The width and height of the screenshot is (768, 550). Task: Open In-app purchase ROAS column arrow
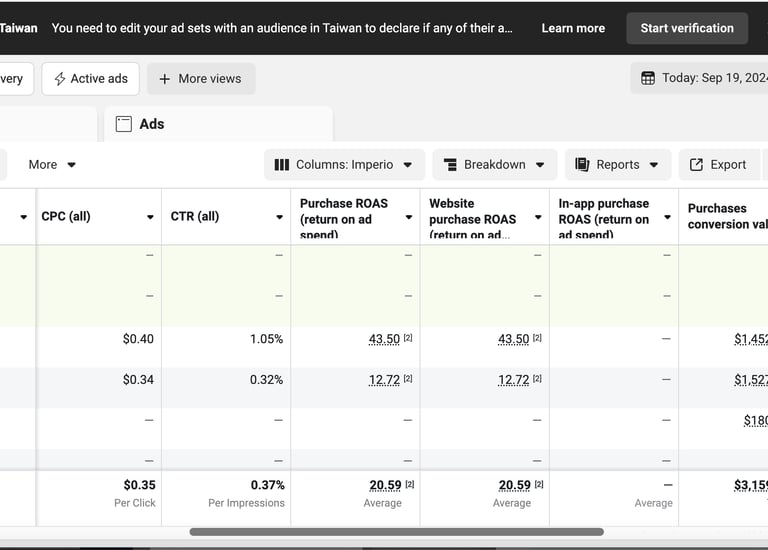[667, 217]
